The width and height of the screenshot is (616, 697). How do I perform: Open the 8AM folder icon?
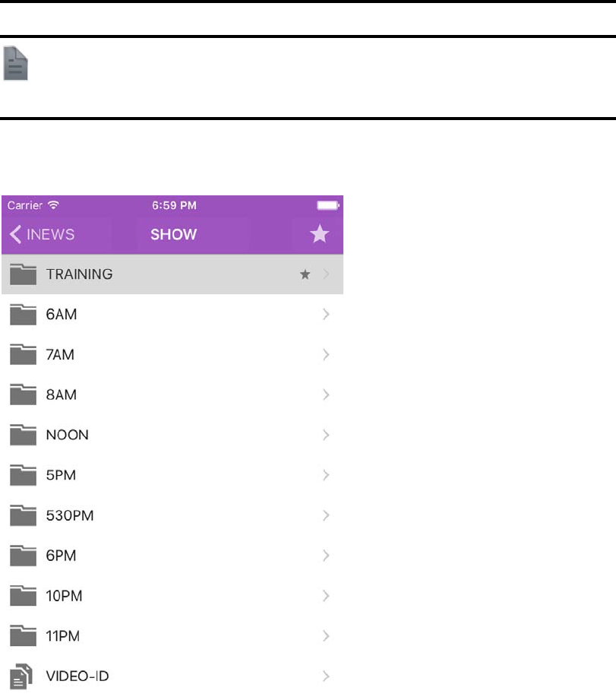pyautogui.click(x=23, y=394)
